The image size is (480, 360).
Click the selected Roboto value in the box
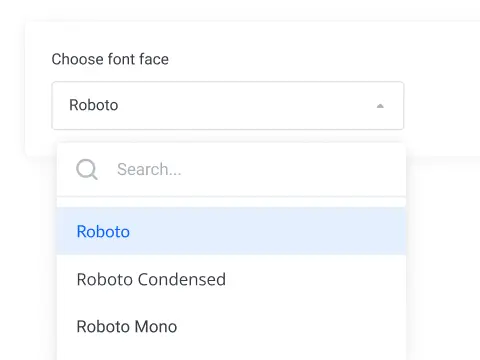[x=94, y=105]
